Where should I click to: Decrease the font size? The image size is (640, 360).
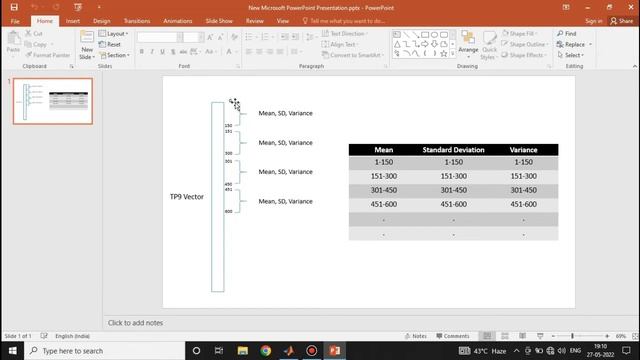(x=220, y=37)
